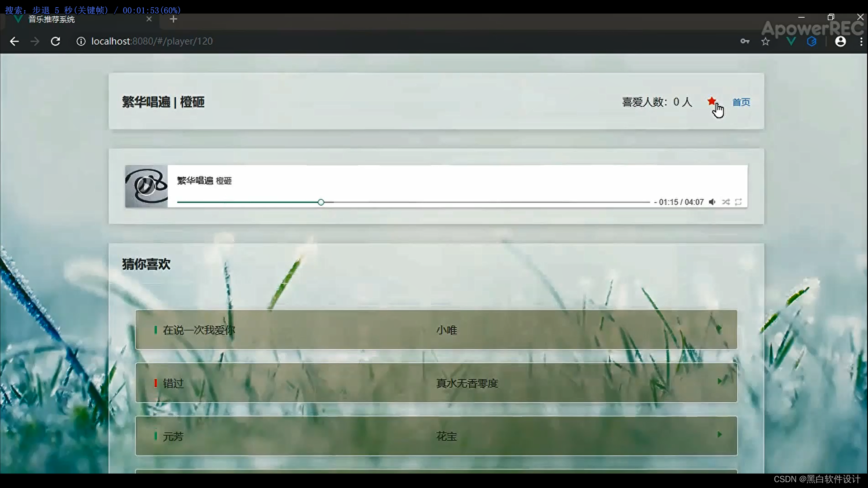
Task: Click the artist name 真水无香零度
Action: tap(467, 384)
